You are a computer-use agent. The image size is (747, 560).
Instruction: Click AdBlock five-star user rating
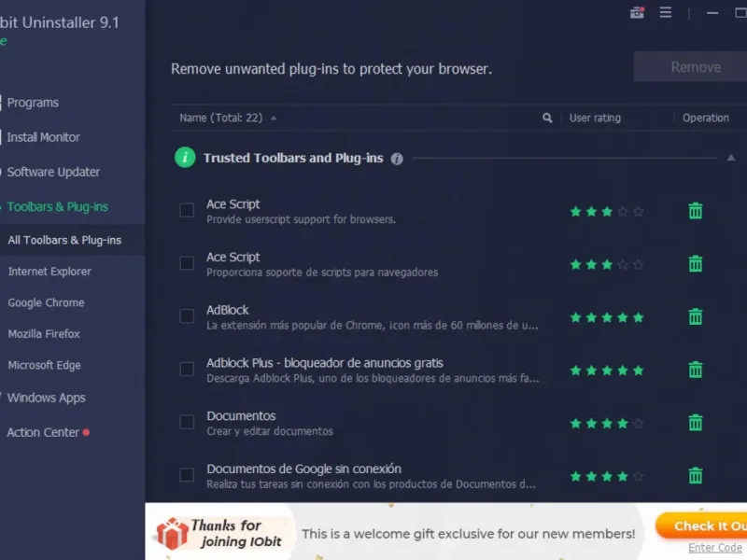click(607, 317)
